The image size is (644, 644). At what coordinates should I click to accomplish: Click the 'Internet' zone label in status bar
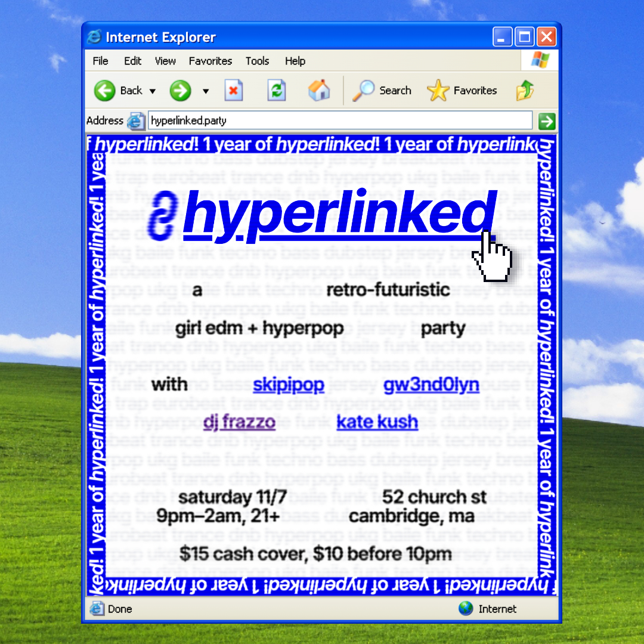(497, 609)
